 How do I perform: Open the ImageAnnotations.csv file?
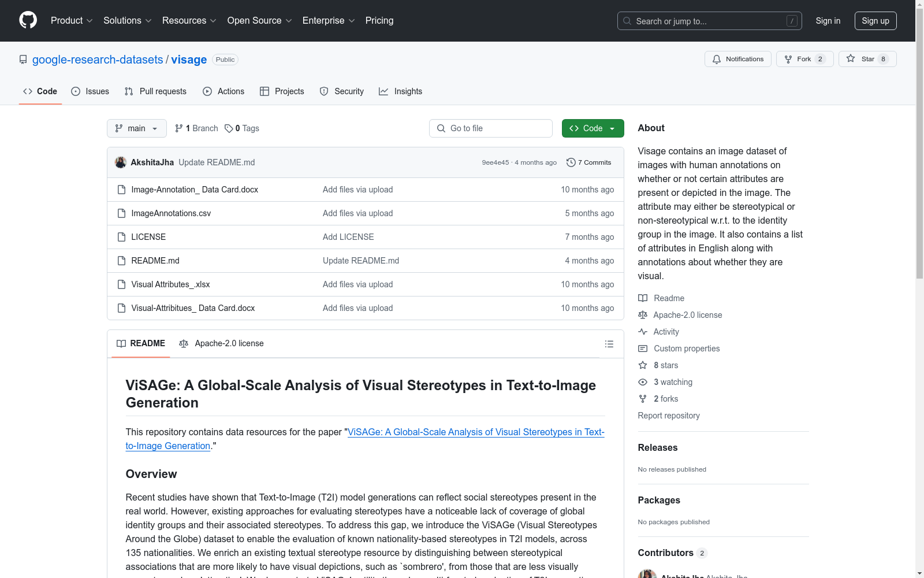[171, 213]
